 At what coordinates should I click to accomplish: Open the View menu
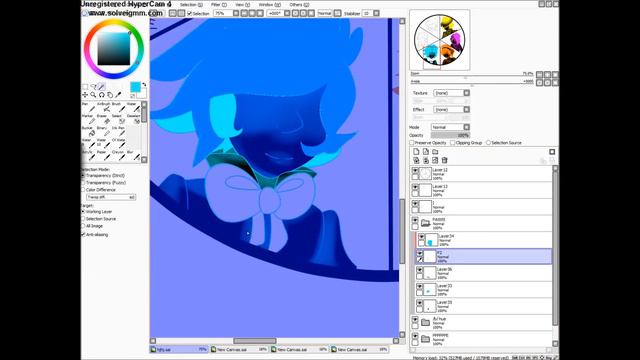coord(242,4)
